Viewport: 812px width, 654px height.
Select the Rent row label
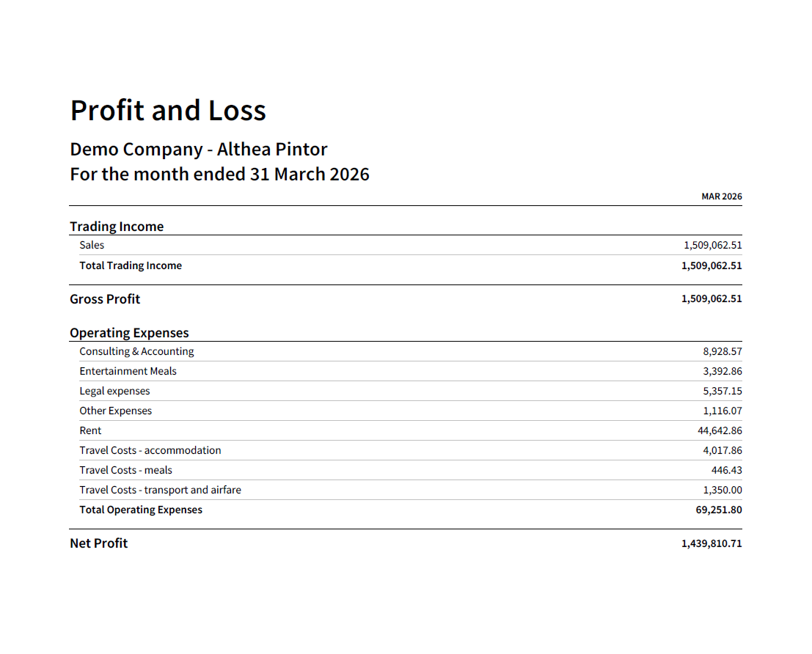90,430
